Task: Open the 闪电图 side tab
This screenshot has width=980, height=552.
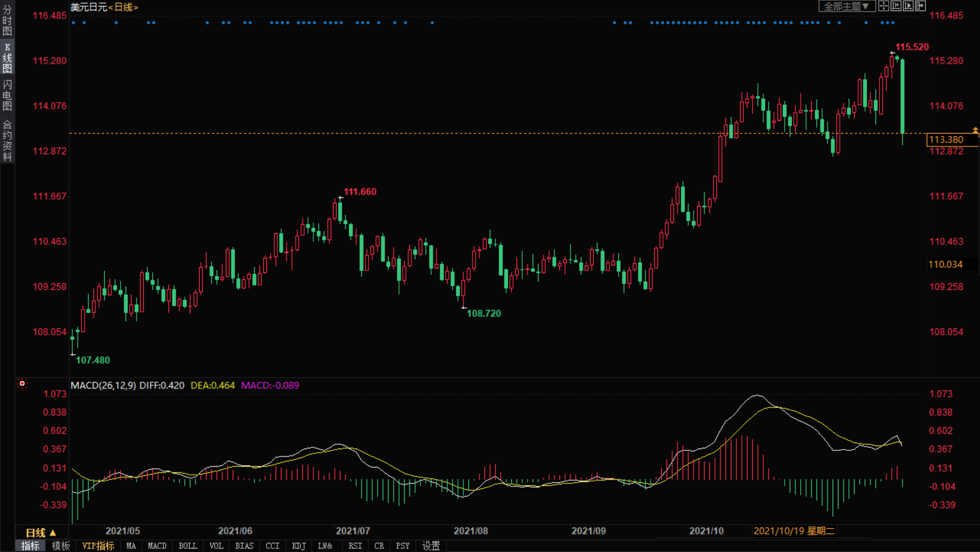Action: [7, 95]
